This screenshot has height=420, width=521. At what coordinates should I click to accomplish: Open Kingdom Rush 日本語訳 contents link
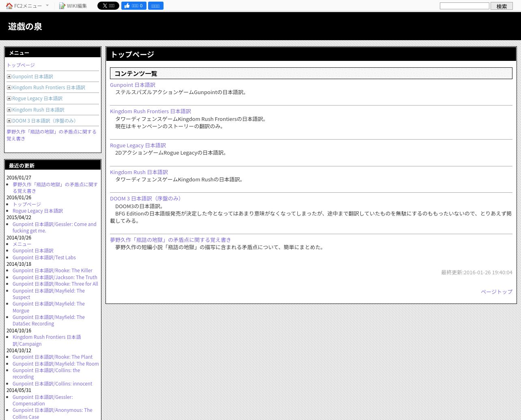[x=139, y=172]
